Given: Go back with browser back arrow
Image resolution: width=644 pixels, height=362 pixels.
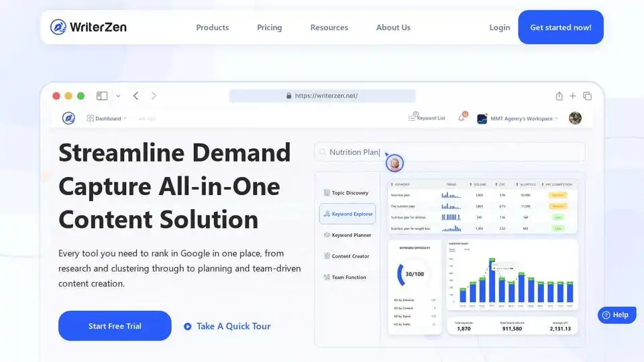Looking at the screenshot, I should 136,96.
